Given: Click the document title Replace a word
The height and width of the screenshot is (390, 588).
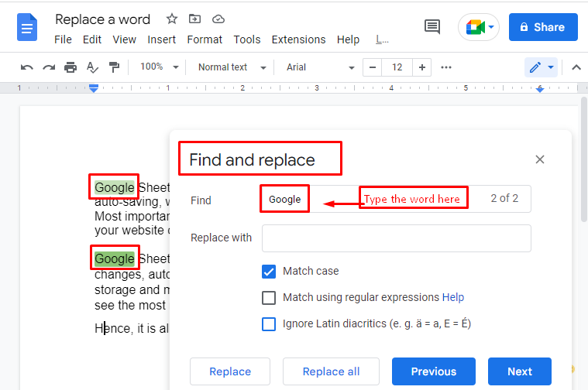Looking at the screenshot, I should 102,19.
